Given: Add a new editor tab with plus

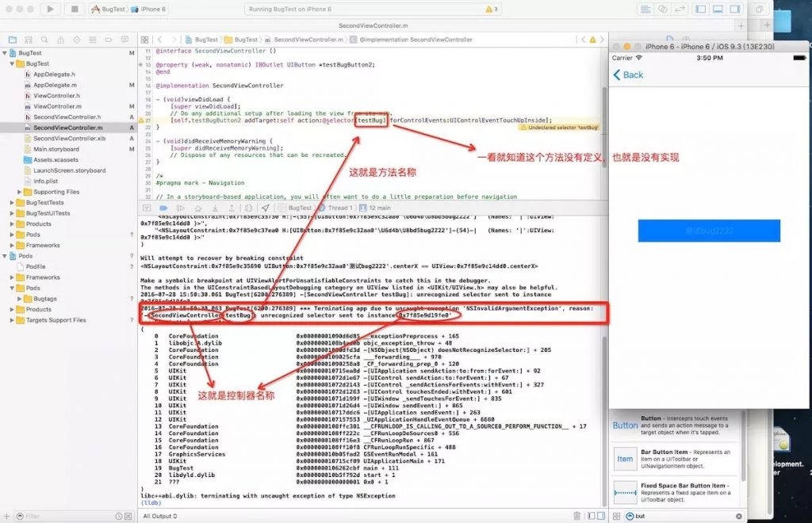Looking at the screenshot, I should (741, 25).
